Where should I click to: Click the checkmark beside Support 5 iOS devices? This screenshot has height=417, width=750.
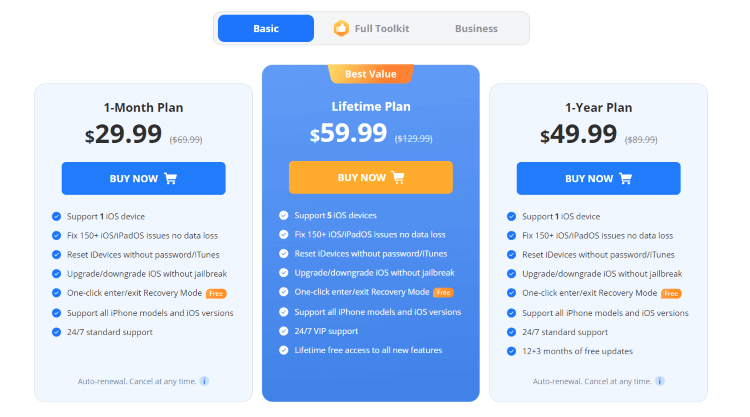pyautogui.click(x=284, y=215)
